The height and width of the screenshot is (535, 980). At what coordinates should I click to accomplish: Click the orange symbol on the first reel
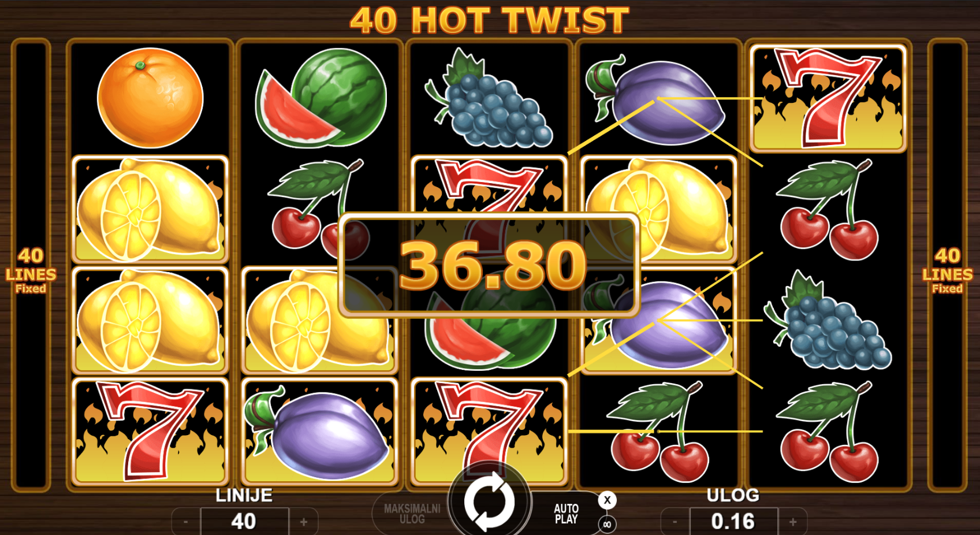tap(150, 98)
